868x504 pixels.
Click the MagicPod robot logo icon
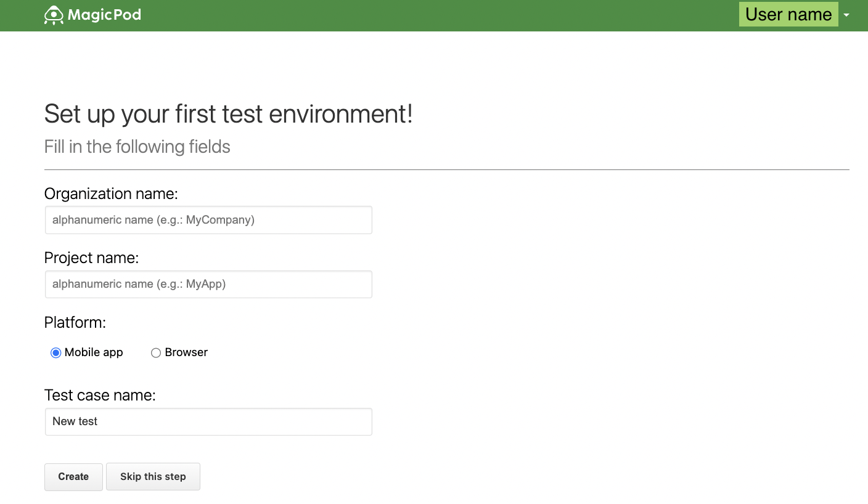[54, 15]
